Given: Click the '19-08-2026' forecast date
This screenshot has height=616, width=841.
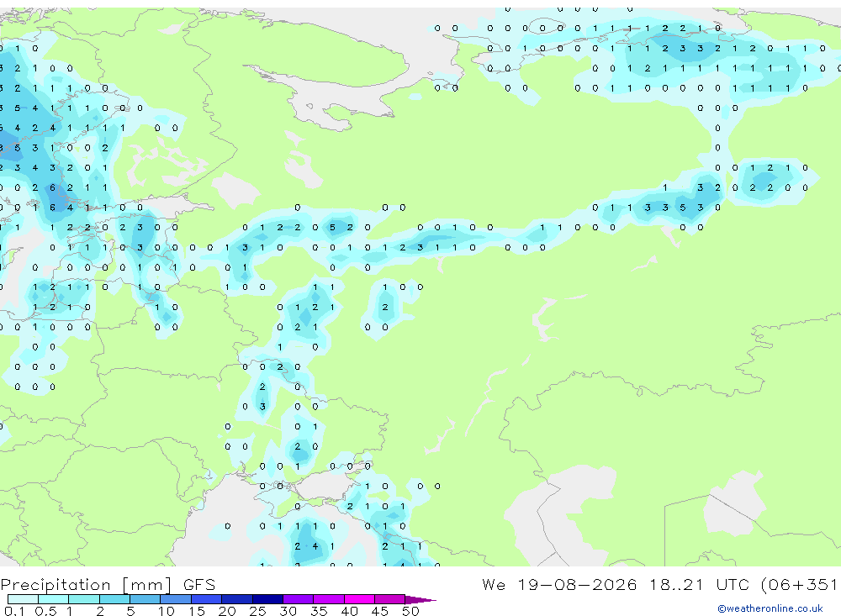Looking at the screenshot, I should [577, 584].
